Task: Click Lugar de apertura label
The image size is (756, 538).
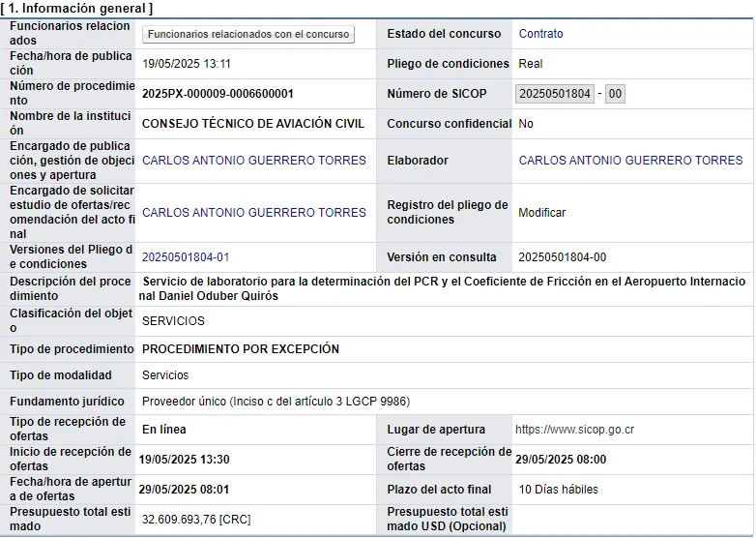Action: pyautogui.click(x=436, y=430)
